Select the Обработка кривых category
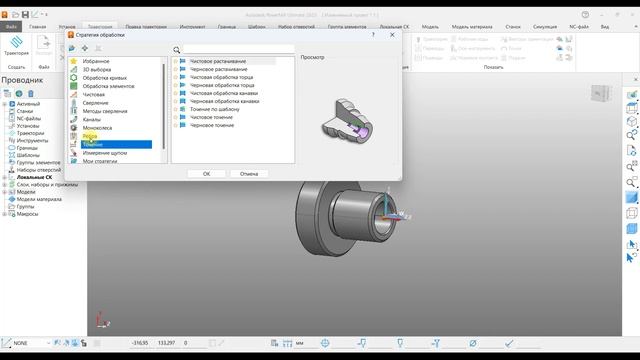This screenshot has width=640, height=360. (x=104, y=78)
